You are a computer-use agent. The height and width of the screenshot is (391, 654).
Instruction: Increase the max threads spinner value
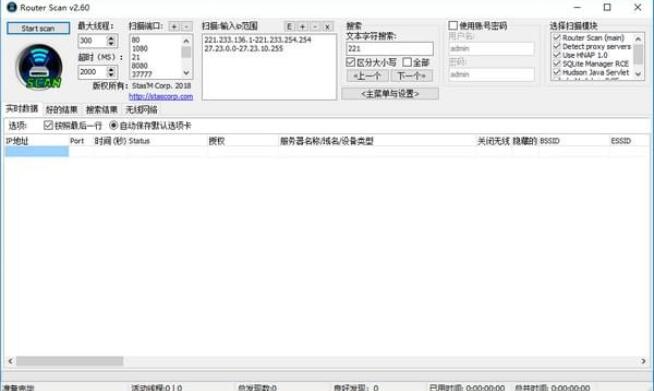pyautogui.click(x=111, y=38)
